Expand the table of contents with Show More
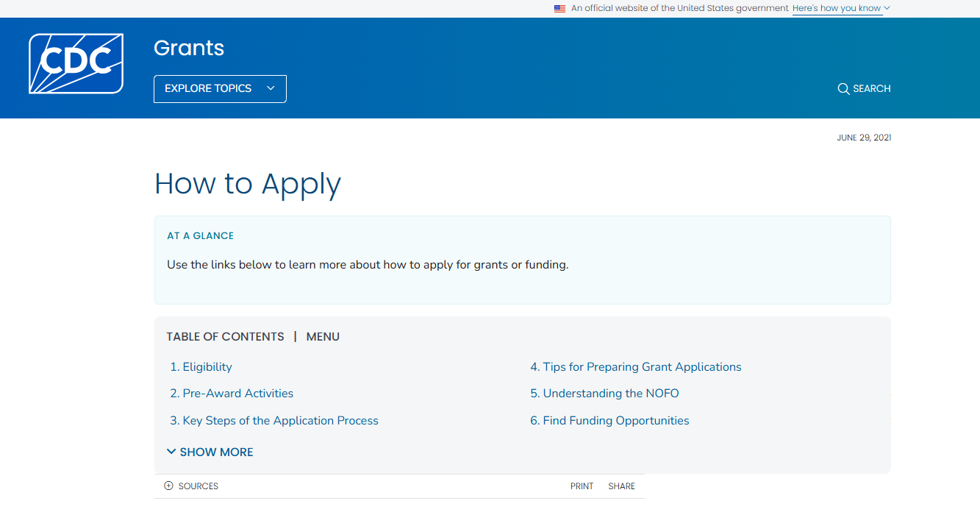 tap(215, 451)
